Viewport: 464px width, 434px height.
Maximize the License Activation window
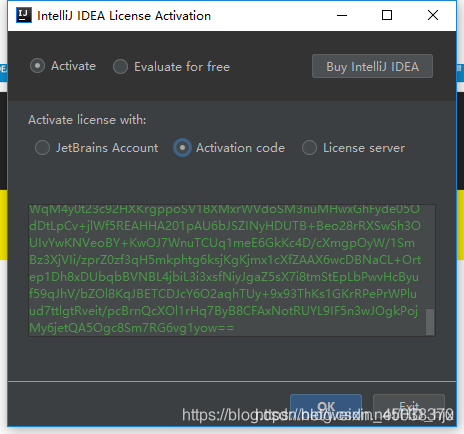(387, 15)
